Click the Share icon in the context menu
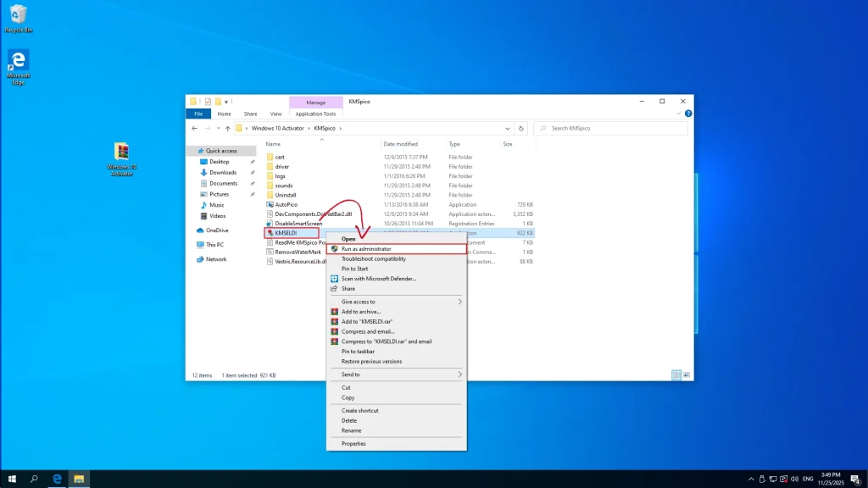The height and width of the screenshot is (488, 868). point(334,288)
